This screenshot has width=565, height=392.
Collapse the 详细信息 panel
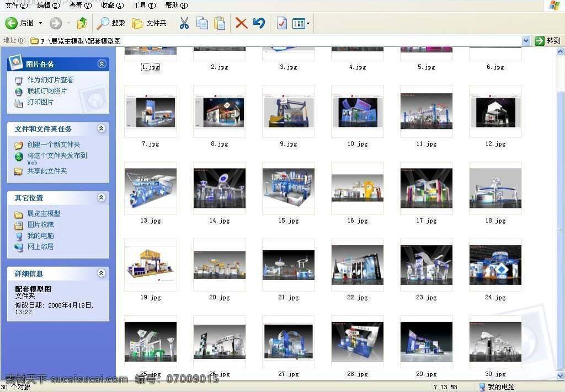[x=102, y=273]
